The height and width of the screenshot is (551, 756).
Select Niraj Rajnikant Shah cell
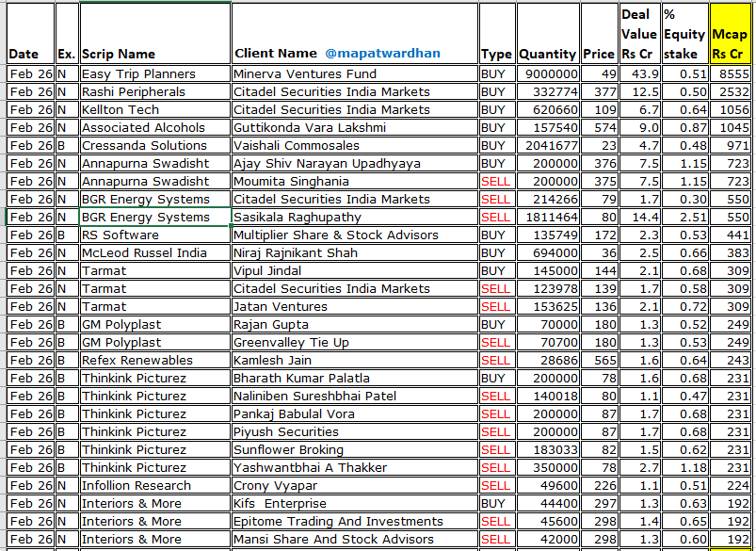point(355,252)
